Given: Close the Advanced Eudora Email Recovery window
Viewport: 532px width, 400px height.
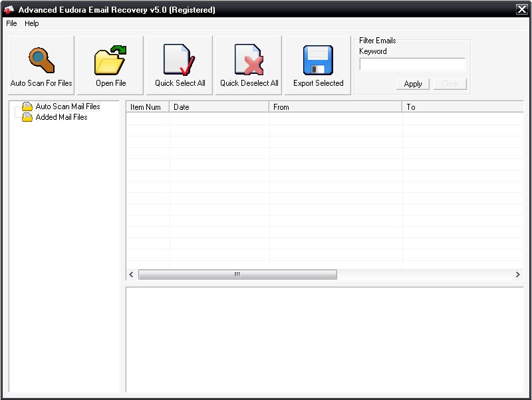Looking at the screenshot, I should pos(522,9).
